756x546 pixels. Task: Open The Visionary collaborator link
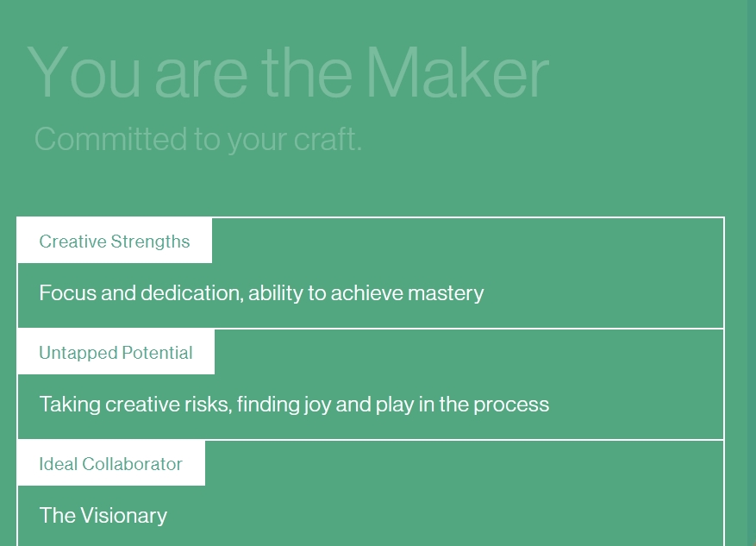[x=103, y=516]
